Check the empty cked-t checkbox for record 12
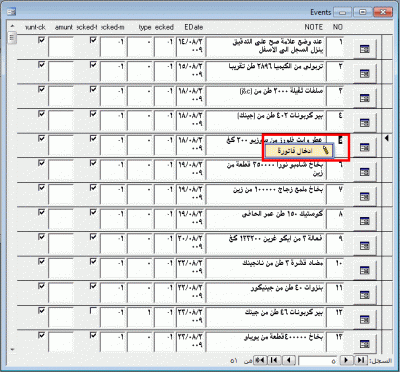400x372 pixels. 93,311
